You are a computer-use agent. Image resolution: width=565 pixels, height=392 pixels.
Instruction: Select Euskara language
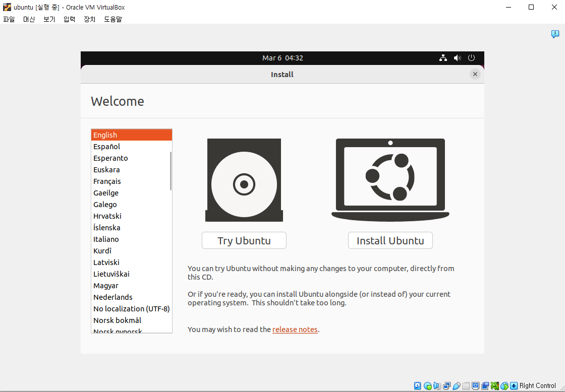click(132, 169)
